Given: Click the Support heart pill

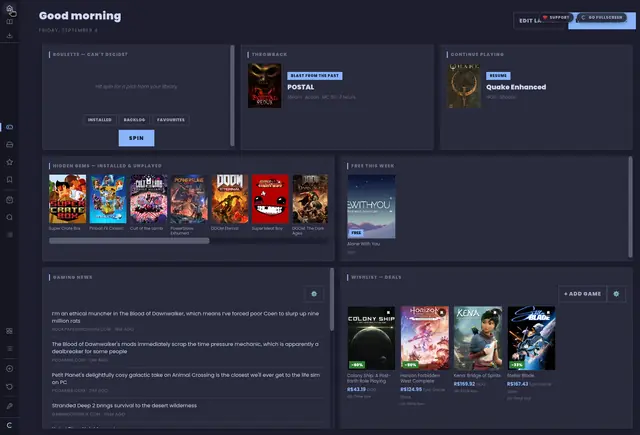Looking at the screenshot, I should point(556,18).
